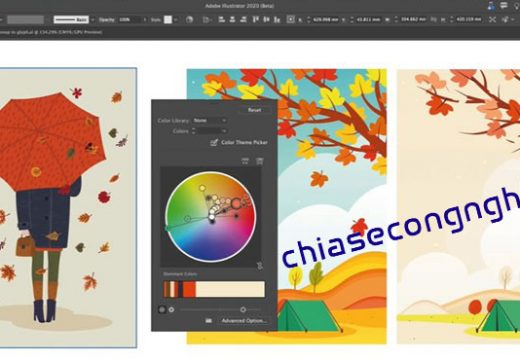Click the cream swatch in Prominent Colors

pyautogui.click(x=230, y=289)
